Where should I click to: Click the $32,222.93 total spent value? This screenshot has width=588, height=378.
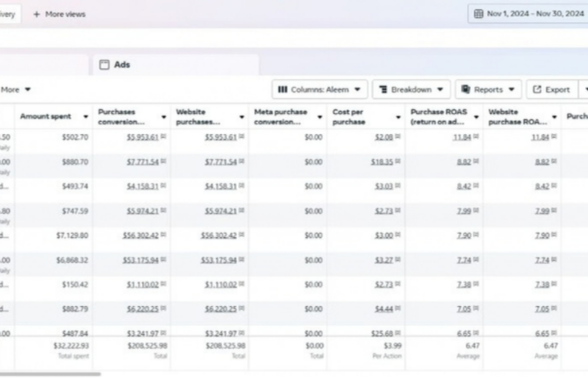click(71, 345)
